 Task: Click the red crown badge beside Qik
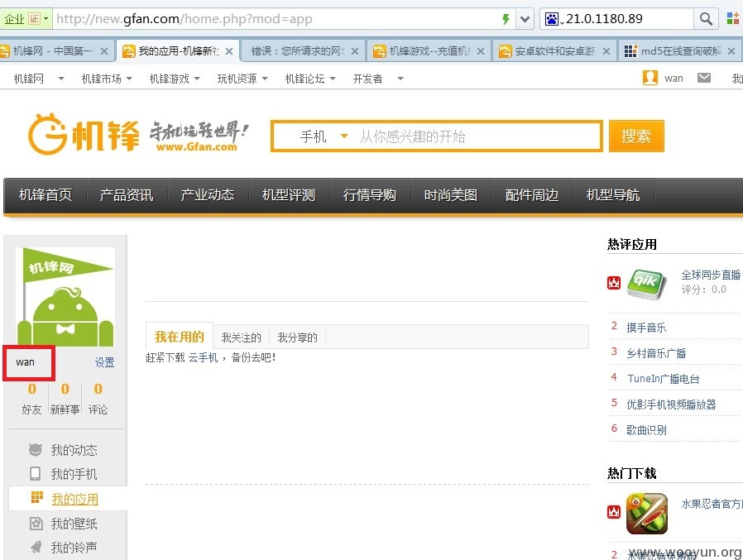click(x=614, y=283)
